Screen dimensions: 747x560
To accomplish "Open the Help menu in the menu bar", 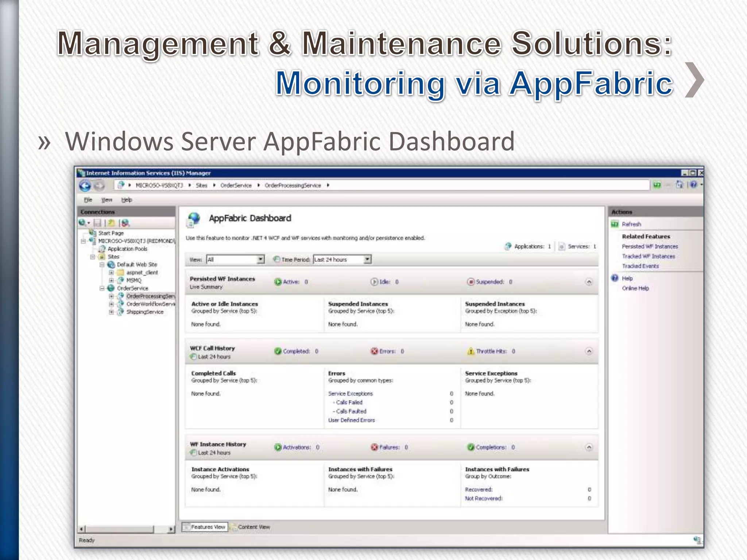I will [x=127, y=200].
